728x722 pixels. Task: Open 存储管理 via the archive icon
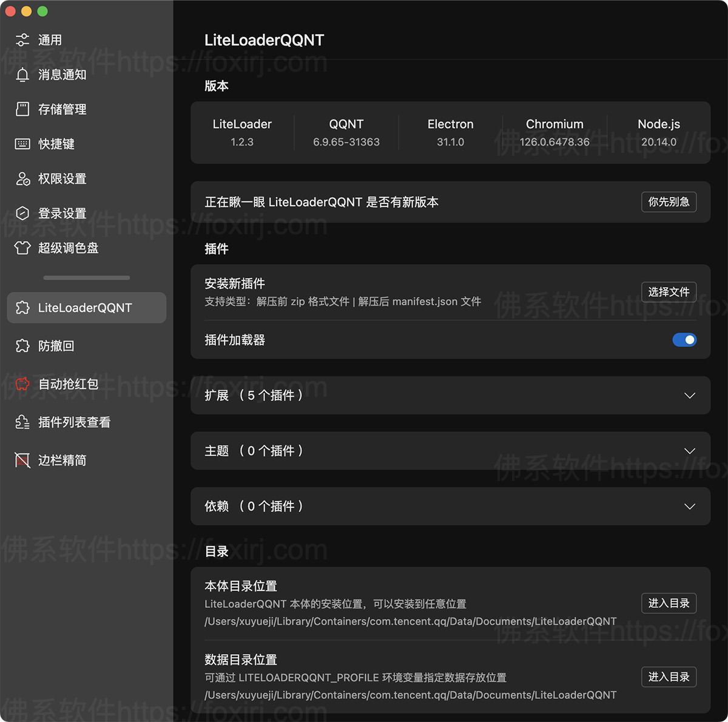coord(22,109)
